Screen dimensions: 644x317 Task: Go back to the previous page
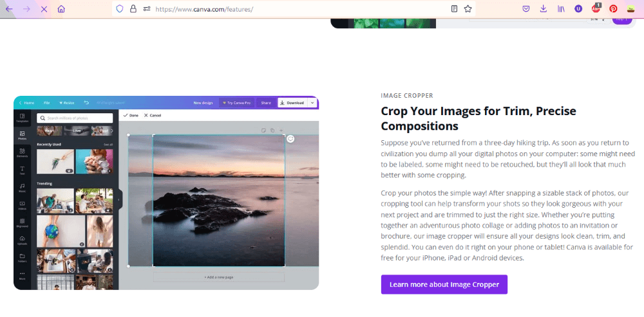(x=9, y=8)
